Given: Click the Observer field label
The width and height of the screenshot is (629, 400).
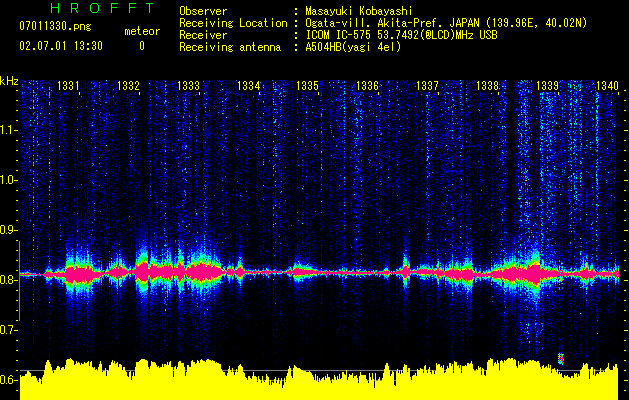Looking at the screenshot, I should 203,11.
